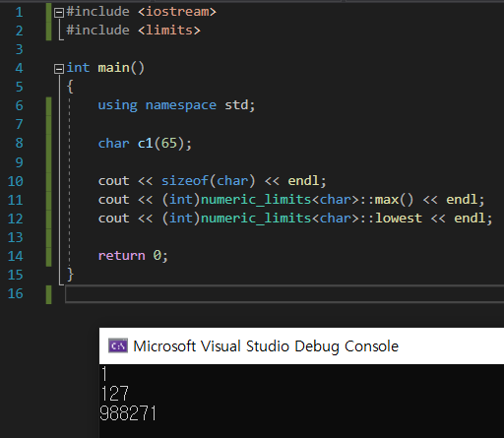Click the variable c1 declaration
Image resolution: width=504 pixels, height=438 pixels.
pyautogui.click(x=145, y=144)
